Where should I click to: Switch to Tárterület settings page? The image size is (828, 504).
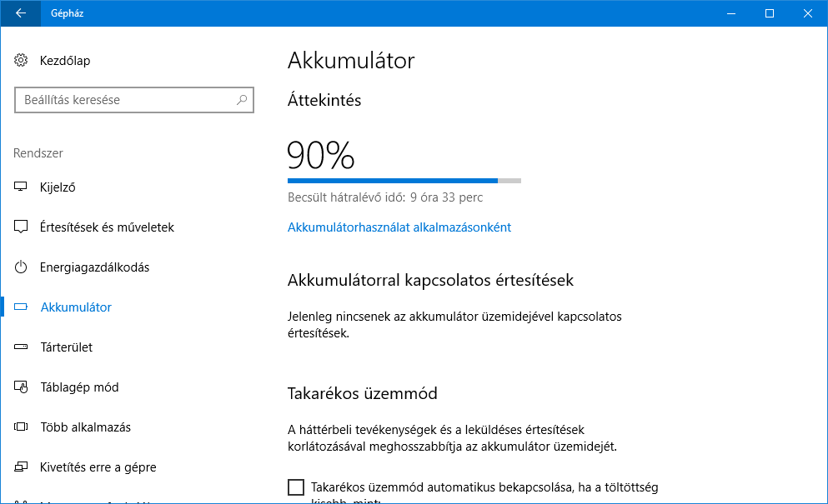tap(67, 347)
